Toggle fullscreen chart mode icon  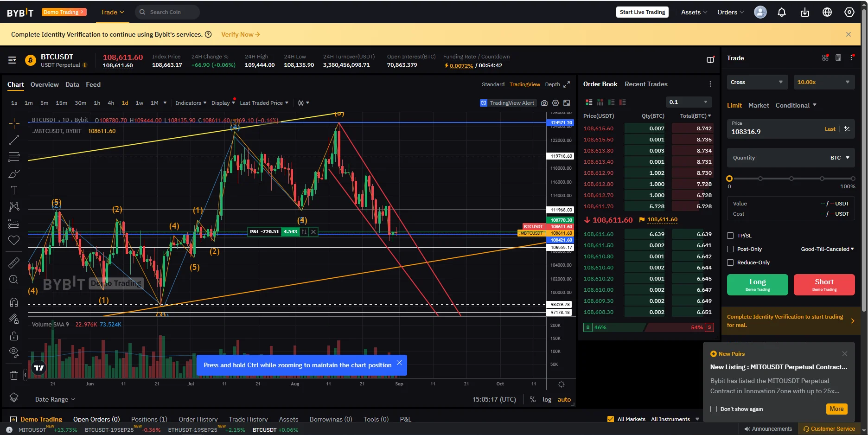point(567,103)
